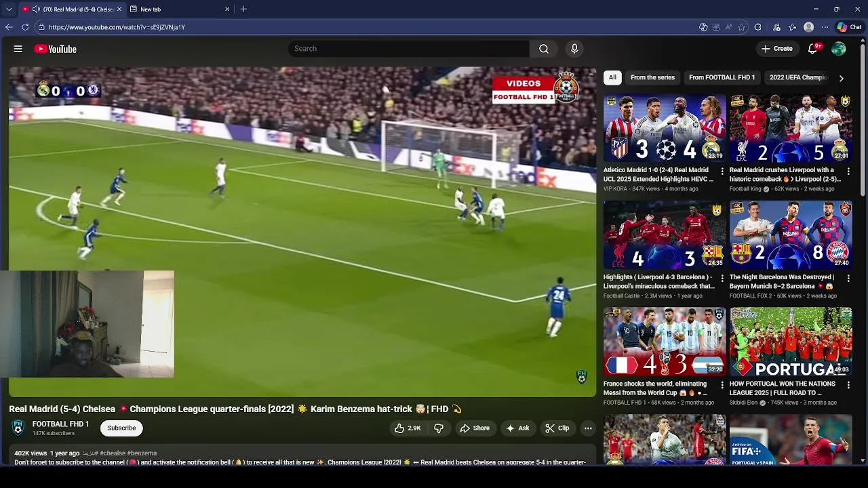Open Liverpool 2-5 Real Madrid thumbnail
This screenshot has height=488, width=868.
coord(791,128)
